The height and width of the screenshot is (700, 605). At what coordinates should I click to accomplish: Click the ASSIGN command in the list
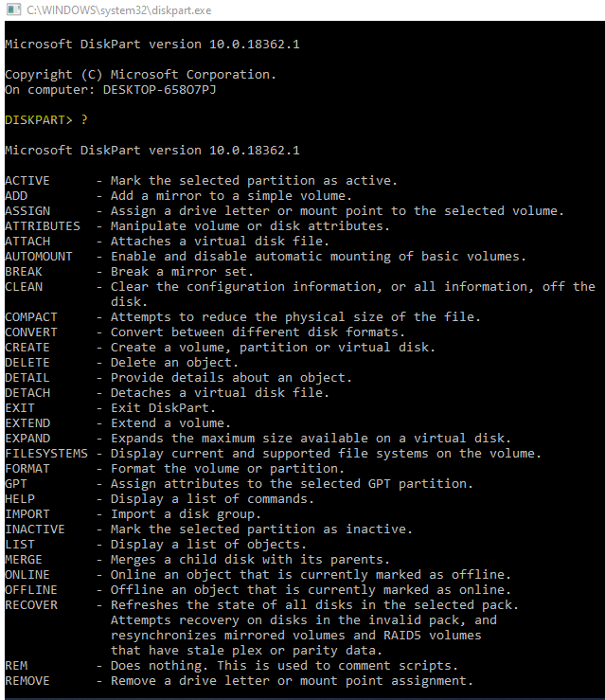(27, 211)
